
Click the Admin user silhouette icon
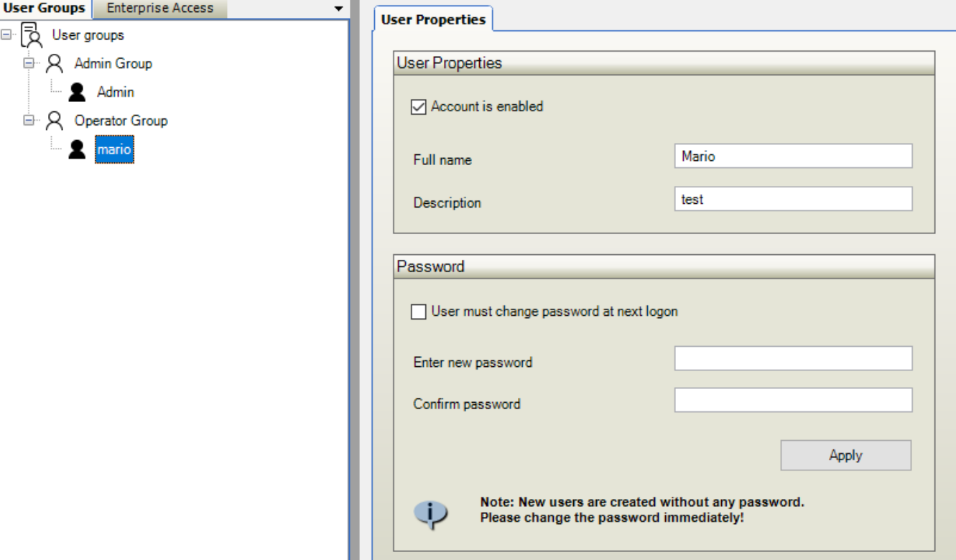click(x=77, y=93)
